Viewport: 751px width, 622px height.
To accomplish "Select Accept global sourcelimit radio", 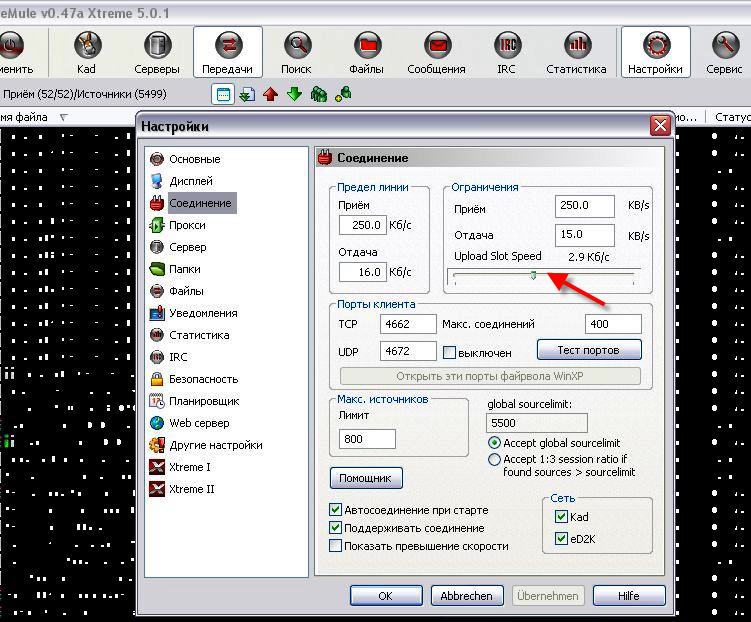I will coord(494,443).
